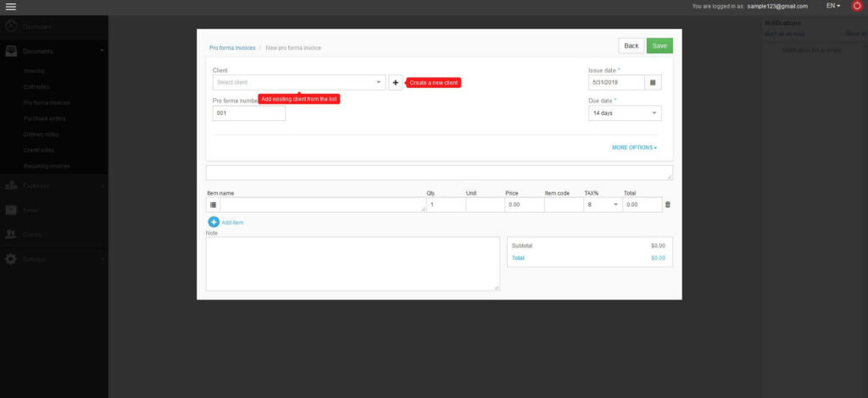Open the Select client dropdown
This screenshot has height=398, width=868.
(x=299, y=82)
